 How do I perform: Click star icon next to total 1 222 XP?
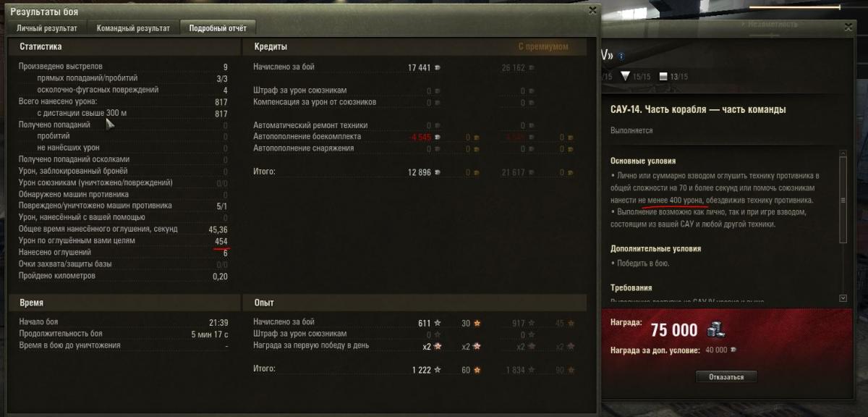pyautogui.click(x=437, y=370)
